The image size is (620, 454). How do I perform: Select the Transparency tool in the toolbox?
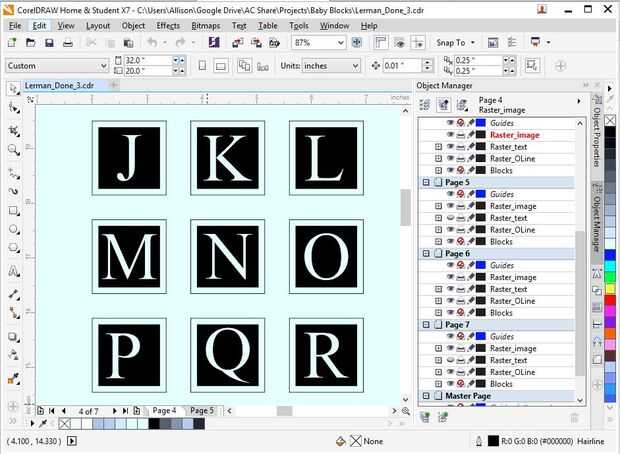[x=14, y=355]
